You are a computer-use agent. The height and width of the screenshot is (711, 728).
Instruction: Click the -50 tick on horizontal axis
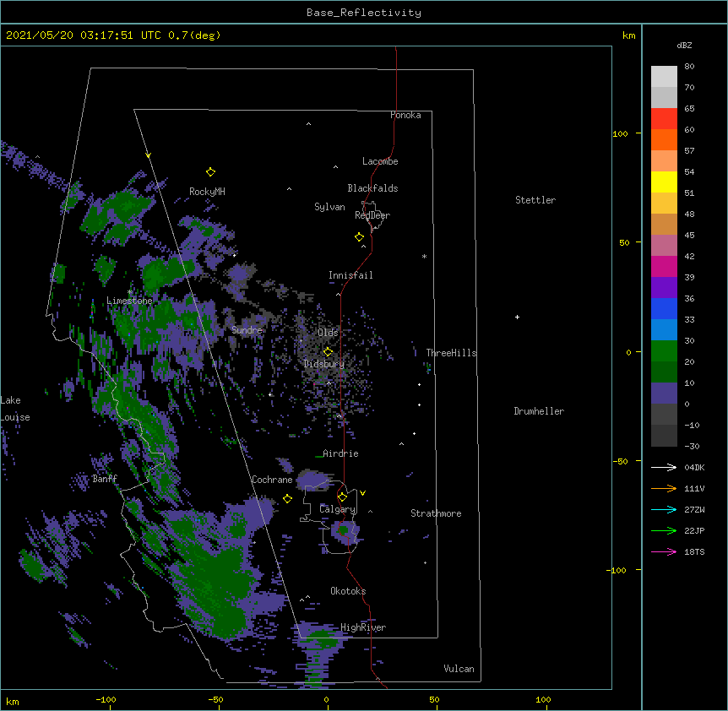pos(215,699)
